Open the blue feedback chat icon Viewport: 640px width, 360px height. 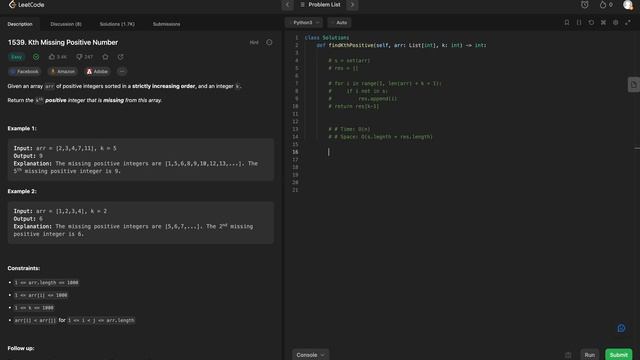click(x=621, y=328)
